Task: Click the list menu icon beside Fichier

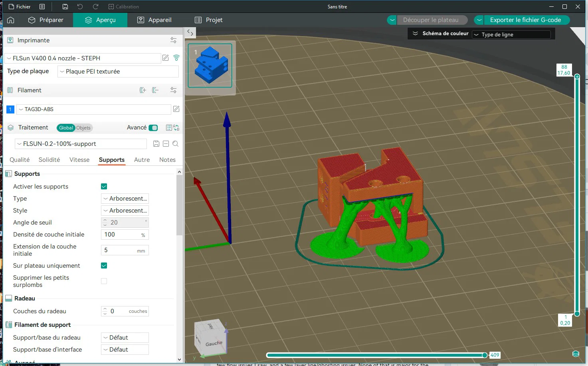Action: click(42, 7)
